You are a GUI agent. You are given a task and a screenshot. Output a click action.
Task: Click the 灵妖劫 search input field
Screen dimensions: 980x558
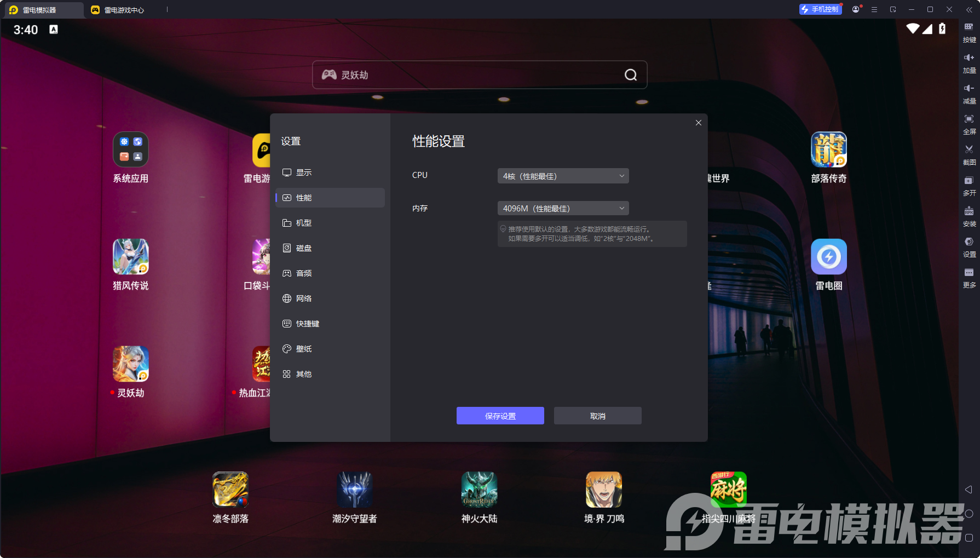[x=480, y=75]
